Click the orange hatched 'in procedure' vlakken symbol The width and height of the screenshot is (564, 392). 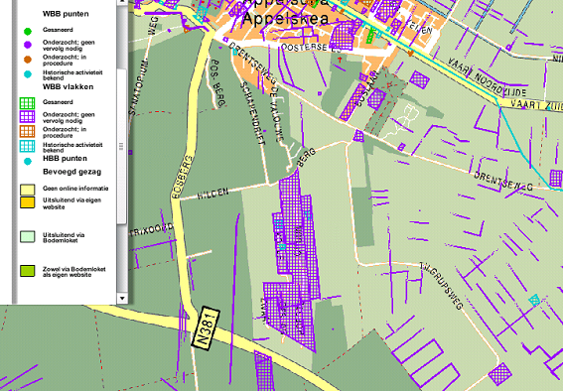point(28,132)
